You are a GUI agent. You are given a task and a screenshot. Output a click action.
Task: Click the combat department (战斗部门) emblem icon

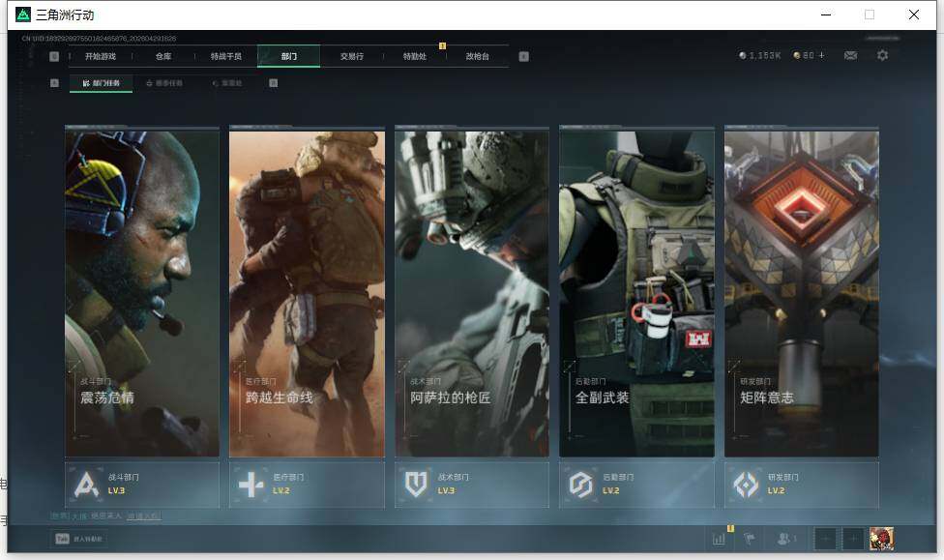tap(88, 484)
